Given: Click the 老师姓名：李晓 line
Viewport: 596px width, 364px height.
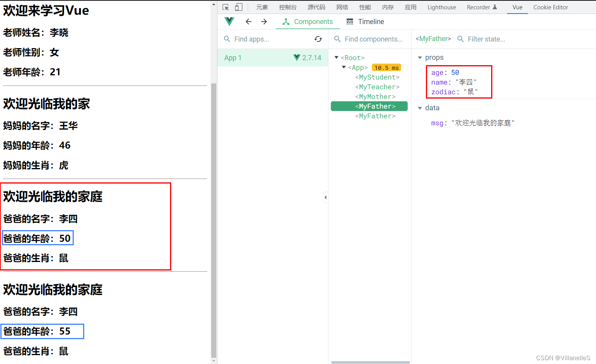Looking at the screenshot, I should tap(36, 33).
